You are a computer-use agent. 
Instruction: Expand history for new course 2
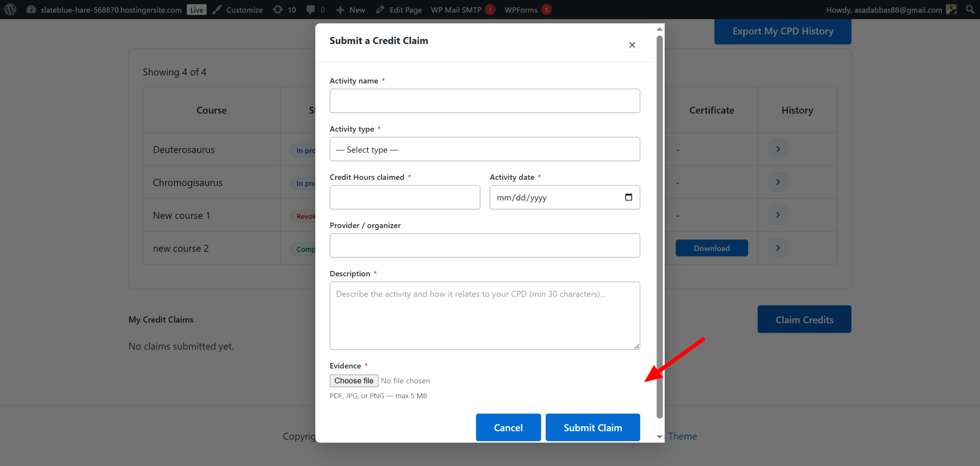click(x=778, y=248)
